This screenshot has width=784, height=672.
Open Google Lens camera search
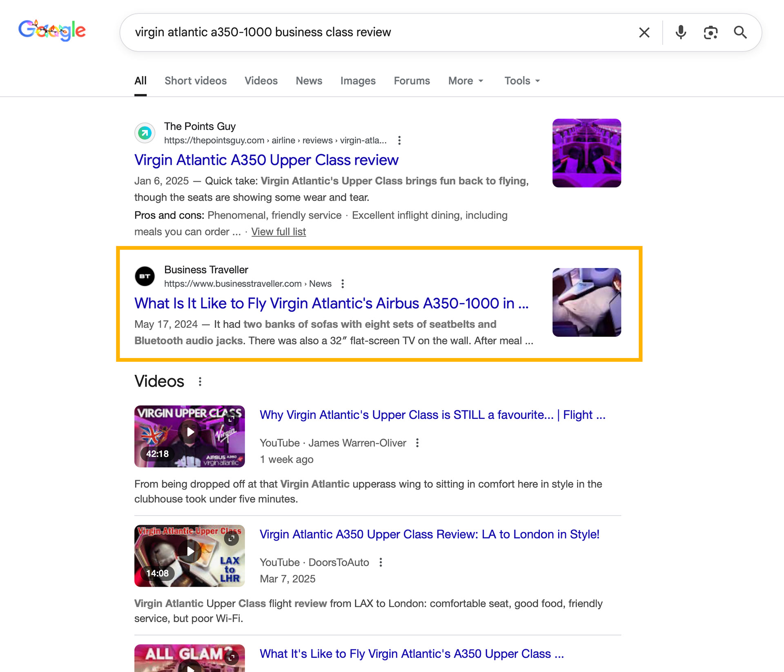click(710, 32)
